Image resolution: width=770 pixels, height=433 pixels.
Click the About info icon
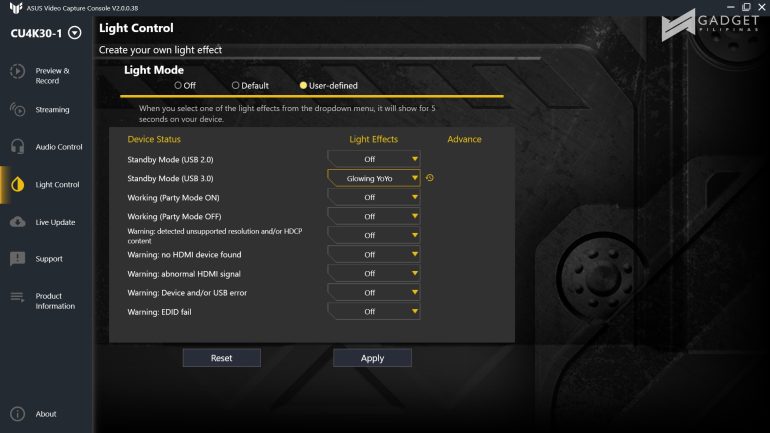coord(17,414)
